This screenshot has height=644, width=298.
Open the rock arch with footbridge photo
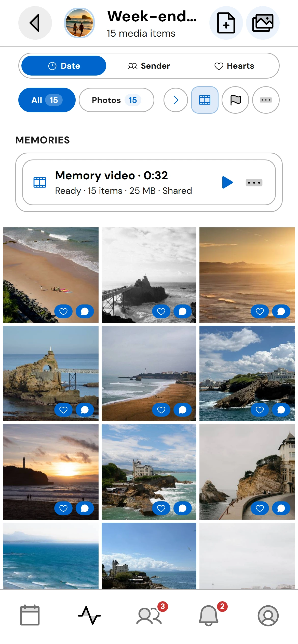pos(51,373)
